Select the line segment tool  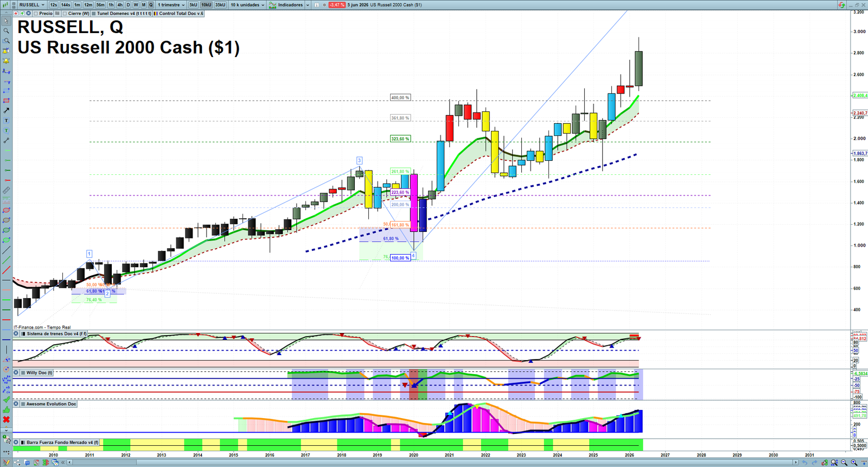pyautogui.click(x=6, y=141)
